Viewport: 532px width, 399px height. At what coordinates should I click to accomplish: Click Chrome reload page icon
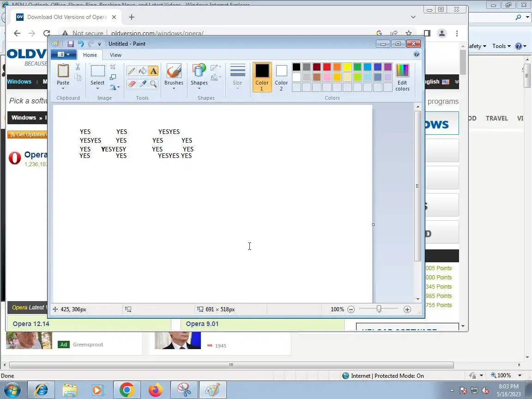click(x=47, y=33)
